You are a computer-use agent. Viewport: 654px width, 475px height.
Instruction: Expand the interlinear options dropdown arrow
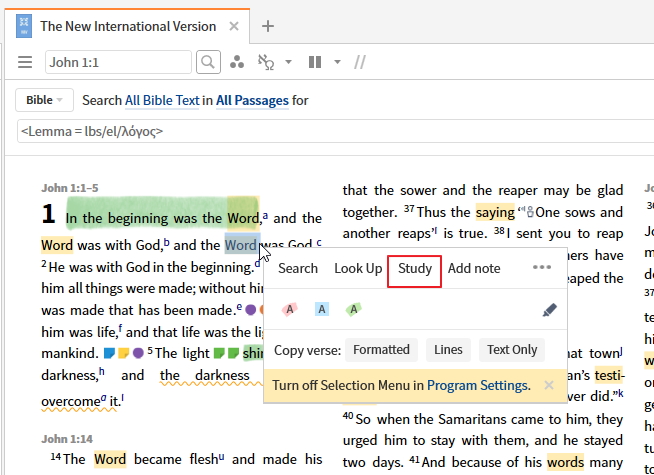pos(288,62)
